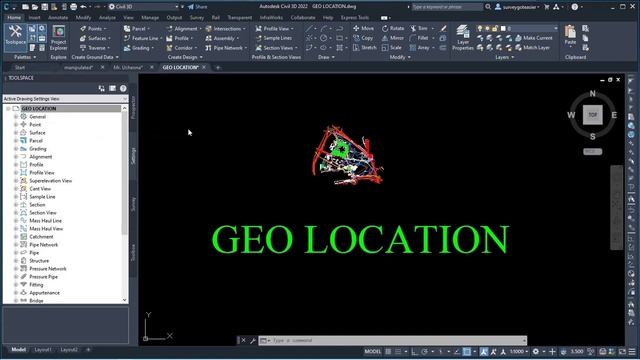Choose the Mirror tool
The height and width of the screenshot is (360, 640).
click(393, 38)
